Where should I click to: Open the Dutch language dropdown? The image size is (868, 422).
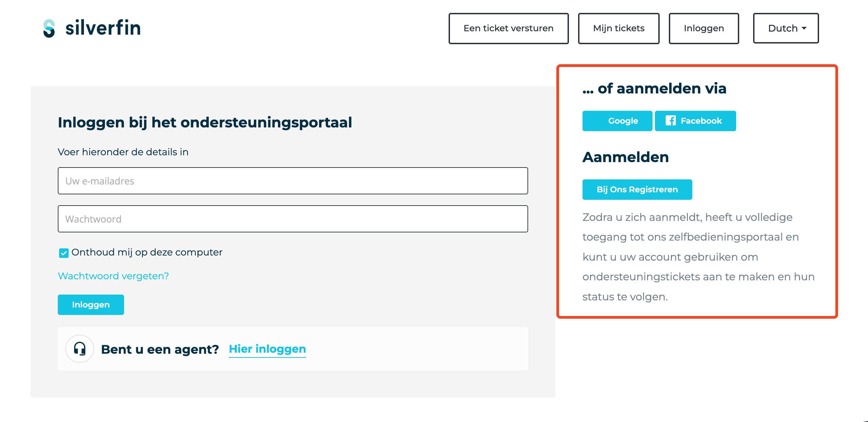click(786, 28)
